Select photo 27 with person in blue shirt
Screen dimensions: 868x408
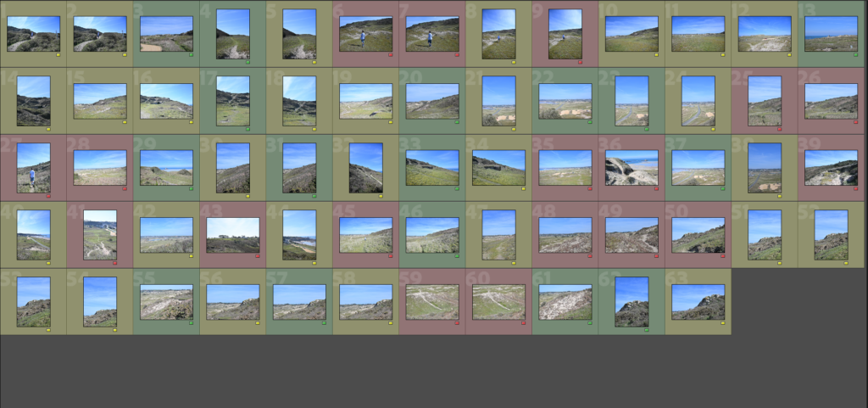click(33, 167)
